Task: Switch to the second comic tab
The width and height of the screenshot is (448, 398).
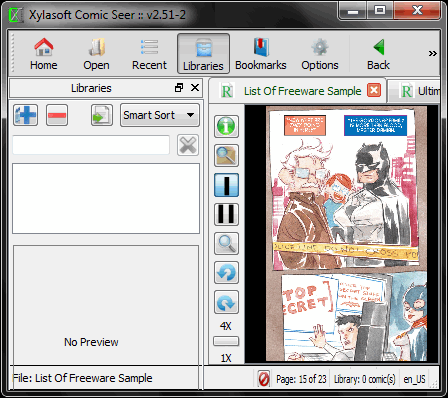Action: (x=415, y=91)
